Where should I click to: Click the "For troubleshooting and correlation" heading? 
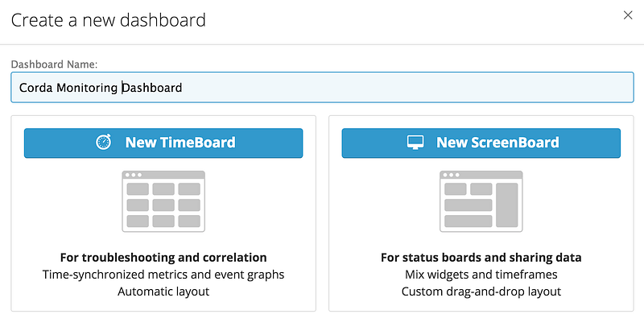[x=163, y=258]
